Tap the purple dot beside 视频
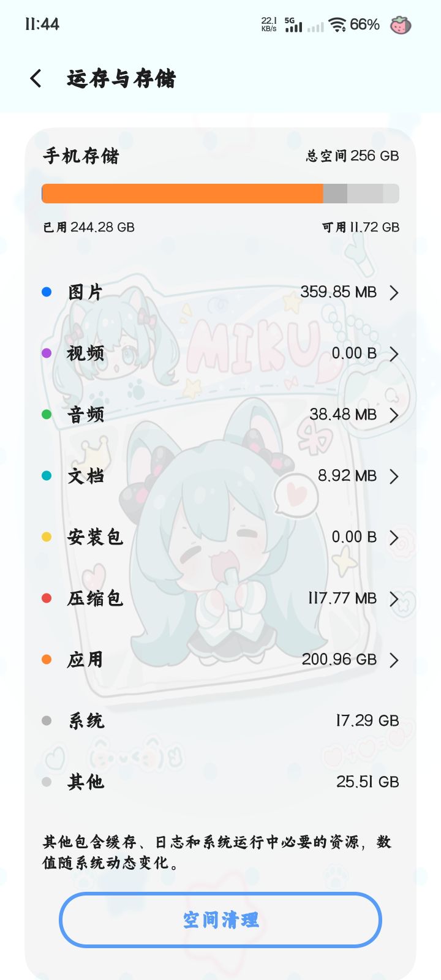441x980 pixels. 47,353
